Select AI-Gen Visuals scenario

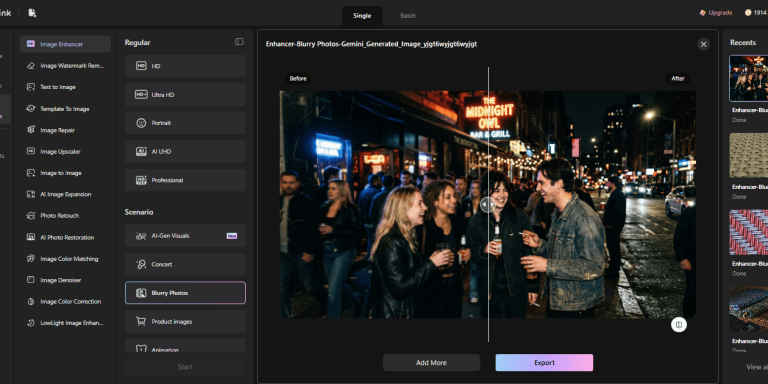tap(185, 236)
